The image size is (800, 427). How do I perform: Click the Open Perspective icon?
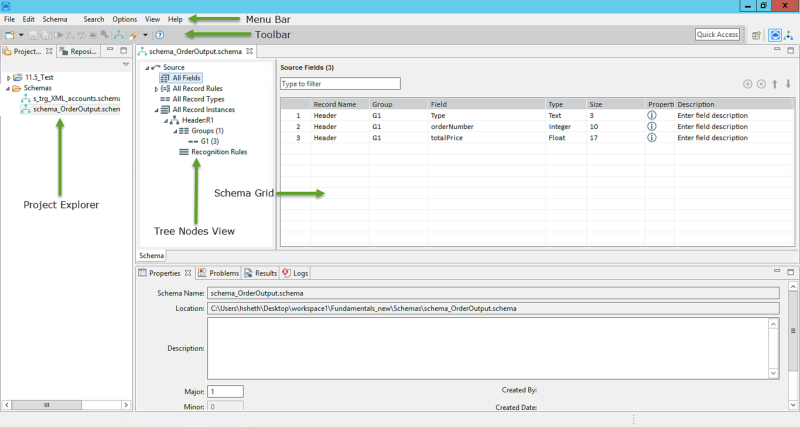(x=756, y=35)
